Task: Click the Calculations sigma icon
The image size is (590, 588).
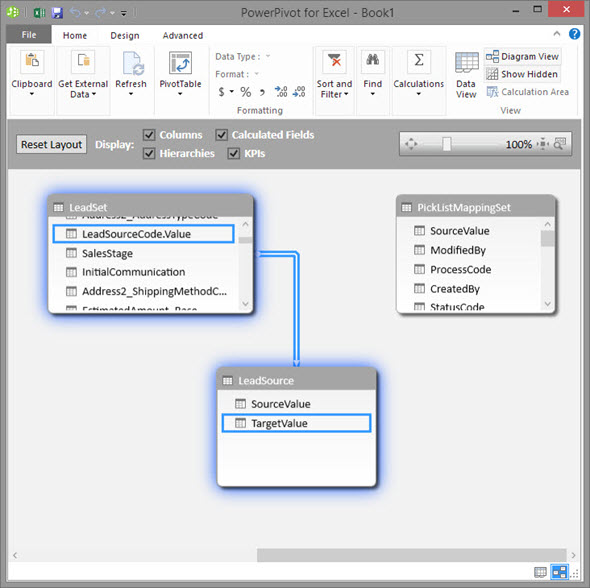Action: coord(419,61)
